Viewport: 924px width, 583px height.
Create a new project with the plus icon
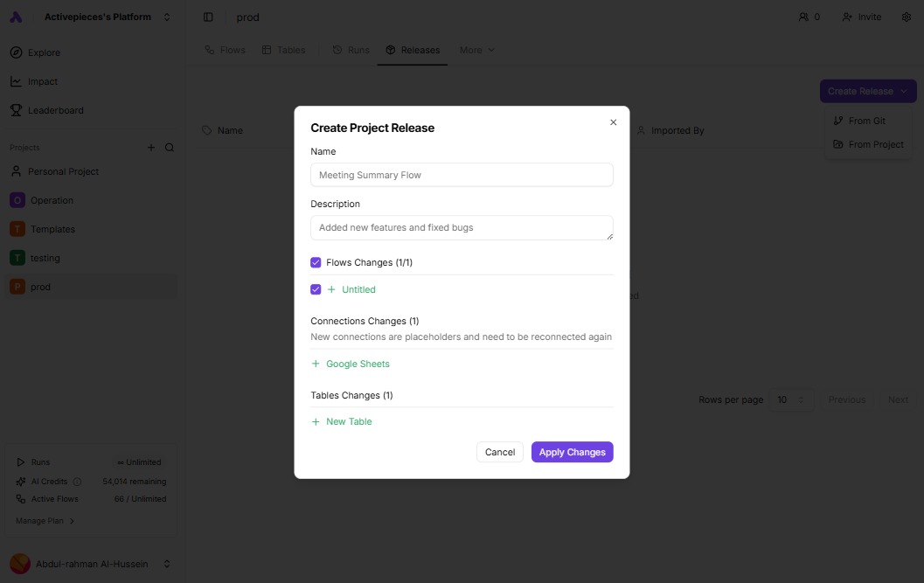point(150,147)
